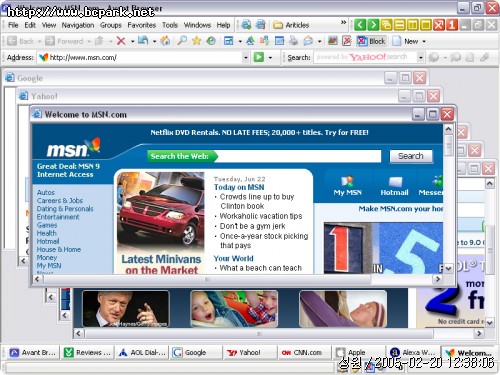Expand the New button dropdown arrow
Image resolution: width=500 pixels, height=375 pixels.
(x=424, y=41)
